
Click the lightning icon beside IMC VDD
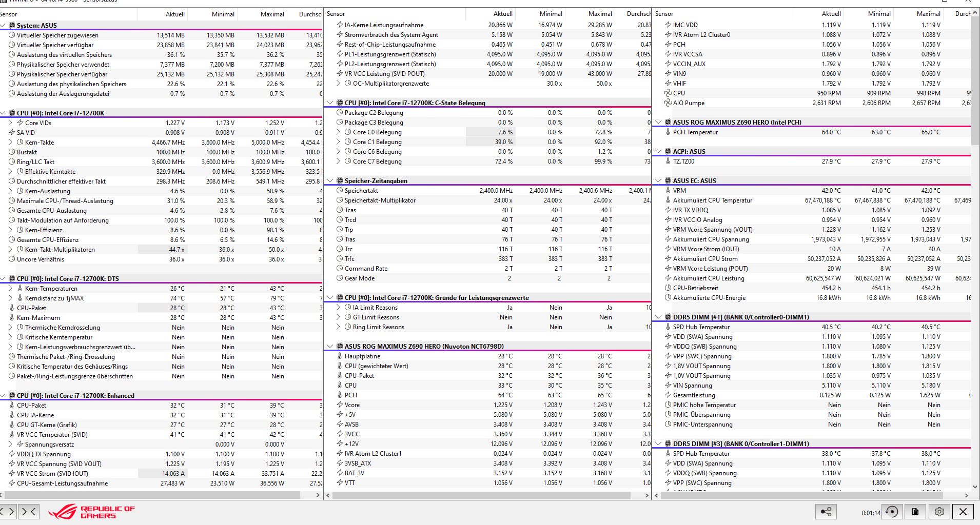pos(668,25)
